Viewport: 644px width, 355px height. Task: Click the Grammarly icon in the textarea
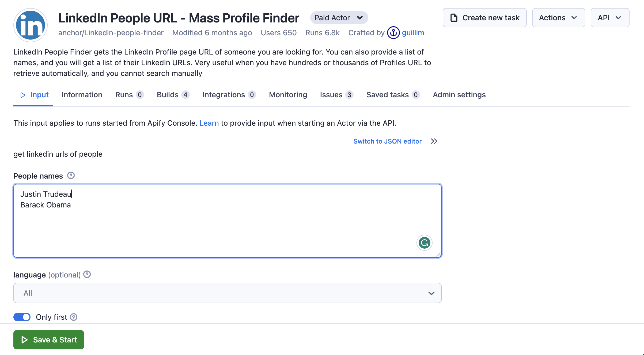pos(424,243)
